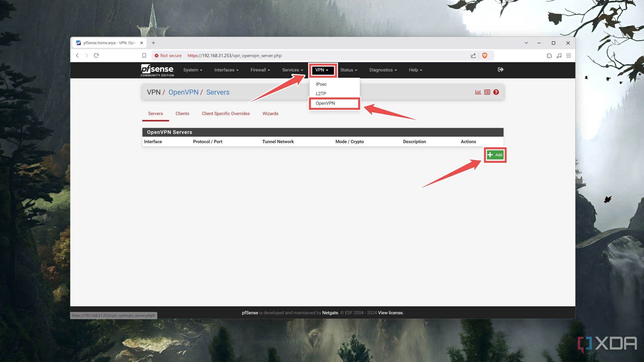Expand the VPN dropdown menu

point(321,70)
